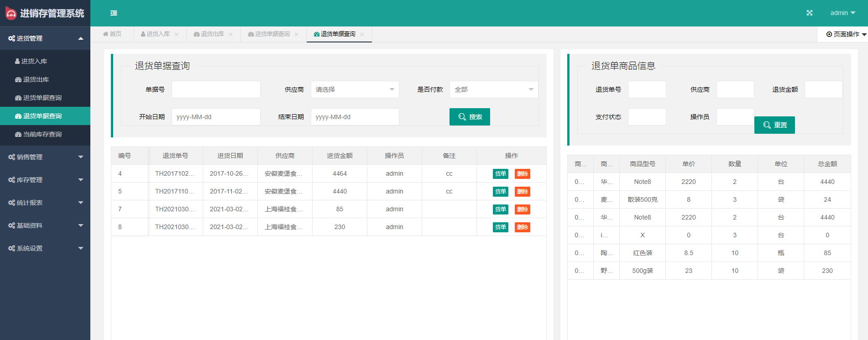Open 退货出库 in the sidebar
Viewport: 868px width, 340px height.
pyautogui.click(x=45, y=79)
